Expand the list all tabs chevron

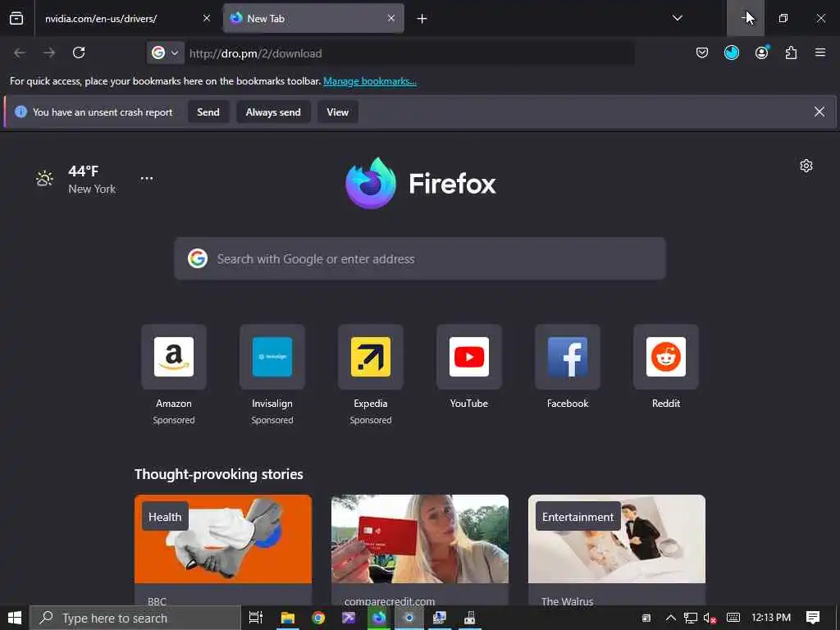(677, 18)
